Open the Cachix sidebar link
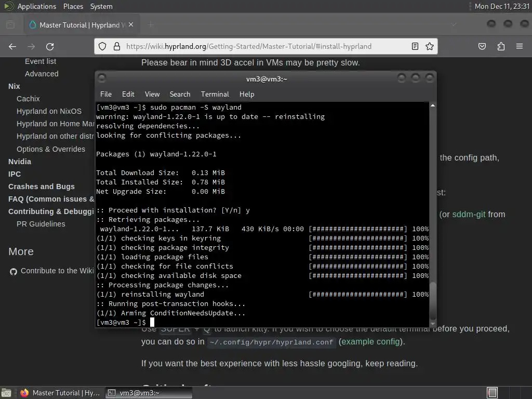This screenshot has width=532, height=399. tap(28, 99)
